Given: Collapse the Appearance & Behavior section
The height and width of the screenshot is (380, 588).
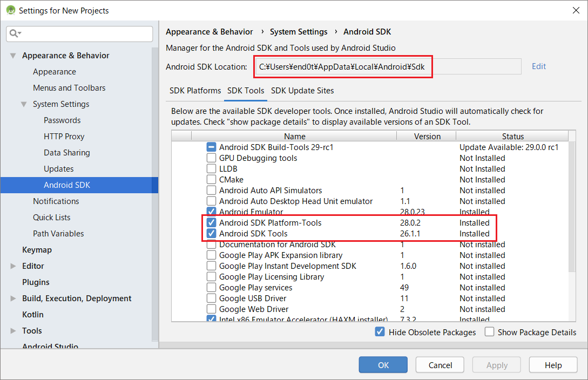Looking at the screenshot, I should [13, 55].
